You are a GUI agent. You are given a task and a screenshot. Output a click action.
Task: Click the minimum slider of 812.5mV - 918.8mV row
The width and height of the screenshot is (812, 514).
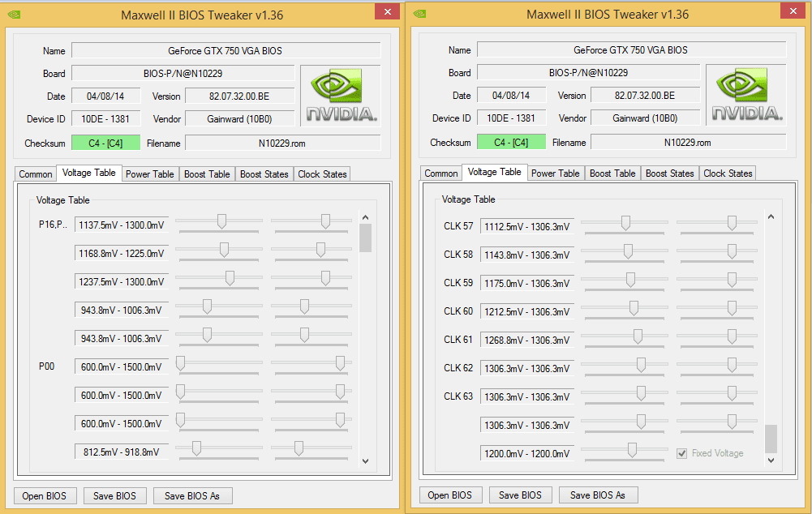[x=197, y=448]
